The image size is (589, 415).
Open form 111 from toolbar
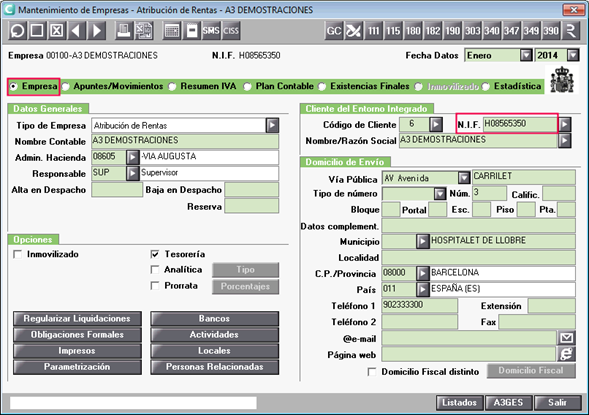[x=373, y=30]
